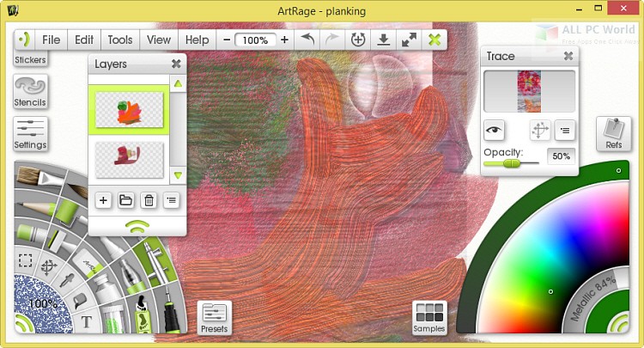The image size is (644, 348).
Task: Add a new layer with plus button
Action: click(103, 200)
